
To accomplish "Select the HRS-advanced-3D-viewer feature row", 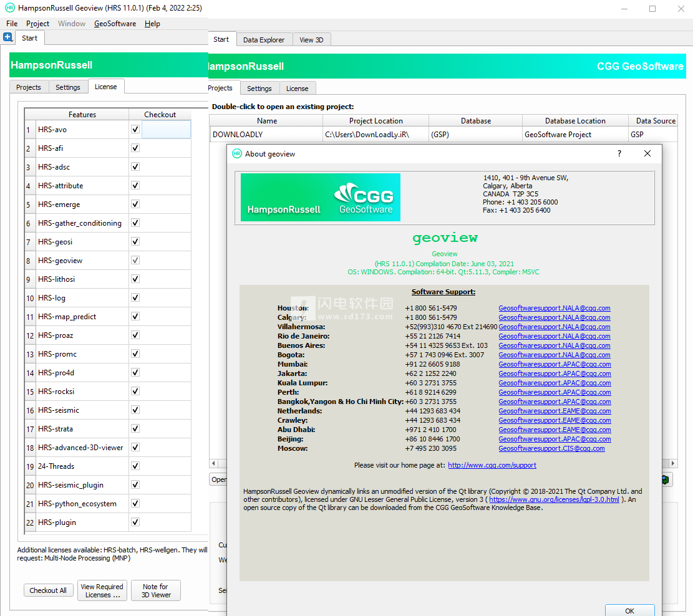I will click(x=108, y=447).
